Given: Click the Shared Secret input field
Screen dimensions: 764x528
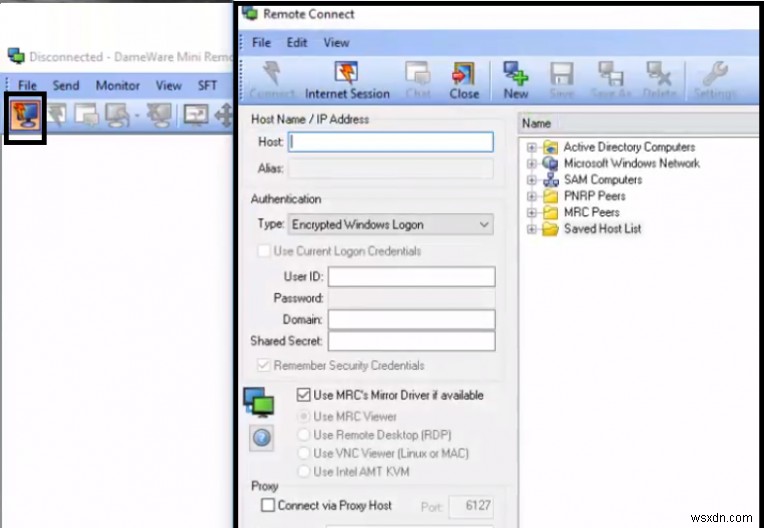Looking at the screenshot, I should pos(411,341).
